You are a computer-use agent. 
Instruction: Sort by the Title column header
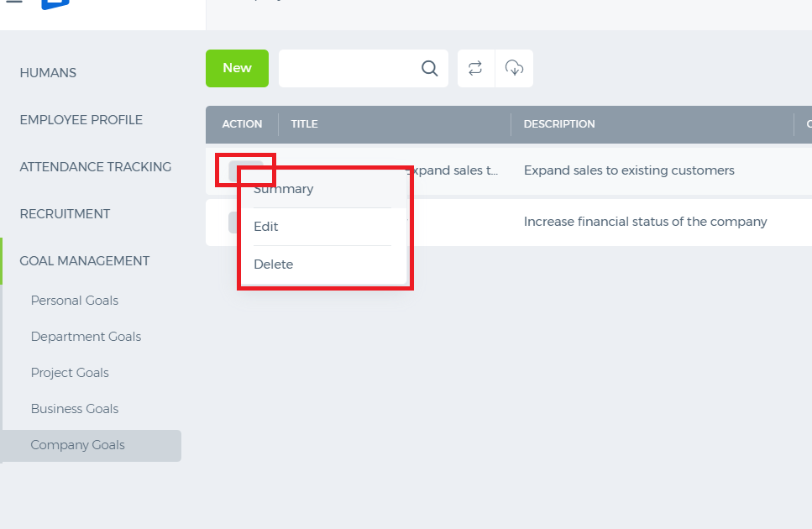tap(305, 124)
